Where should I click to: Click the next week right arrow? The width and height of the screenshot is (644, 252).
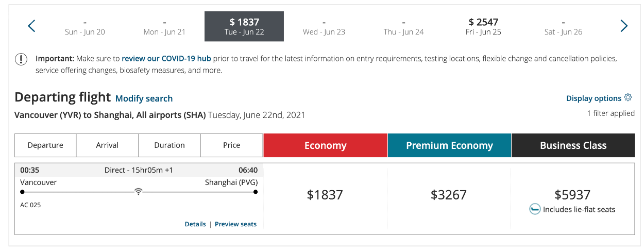624,26
